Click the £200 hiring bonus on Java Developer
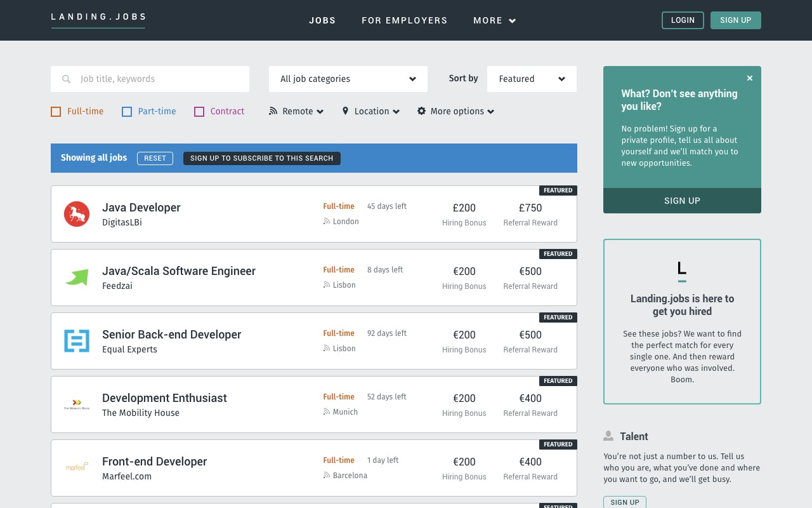The width and height of the screenshot is (812, 508). pos(464,208)
